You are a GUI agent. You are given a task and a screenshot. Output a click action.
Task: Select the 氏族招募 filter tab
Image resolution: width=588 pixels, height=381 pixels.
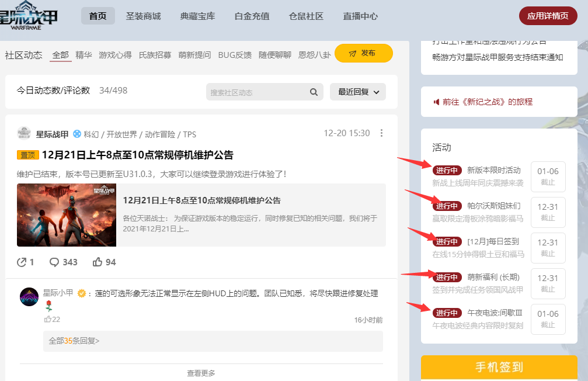(x=155, y=55)
